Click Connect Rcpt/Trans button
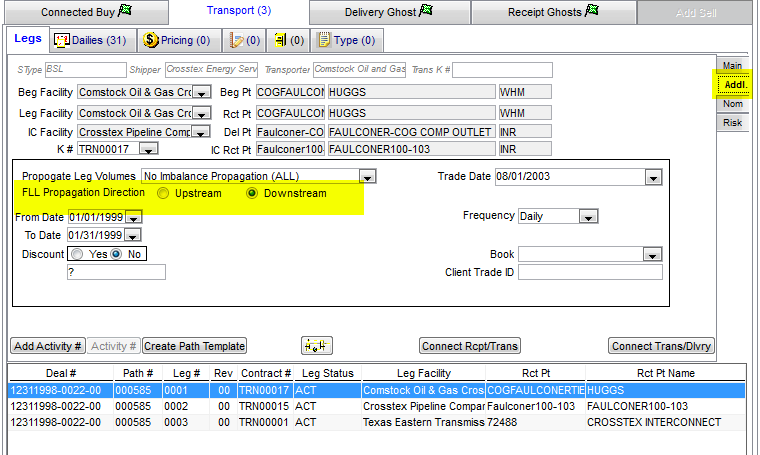Viewport: 760px width, 455px height. pos(470,346)
